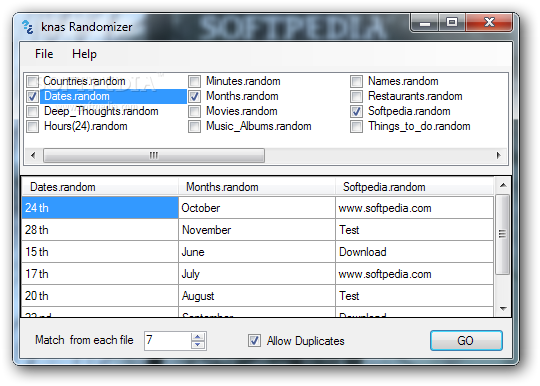The height and width of the screenshot is (386, 540).
Task: Check the Names.random checkbox
Action: [x=356, y=82]
